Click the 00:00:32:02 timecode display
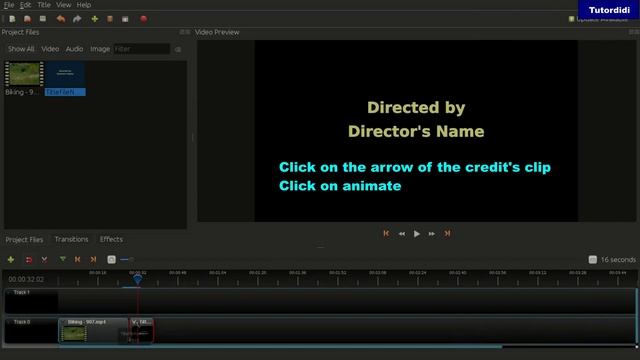Screen dimensions: 640x360 [26, 279]
